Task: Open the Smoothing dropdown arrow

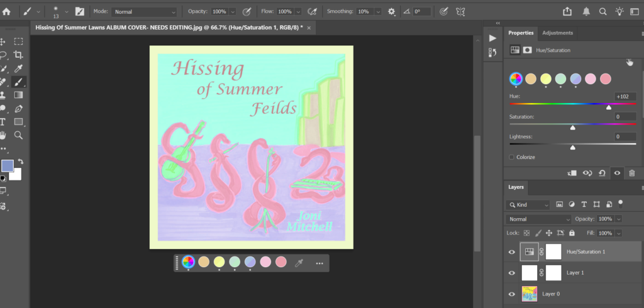Action: (x=378, y=12)
